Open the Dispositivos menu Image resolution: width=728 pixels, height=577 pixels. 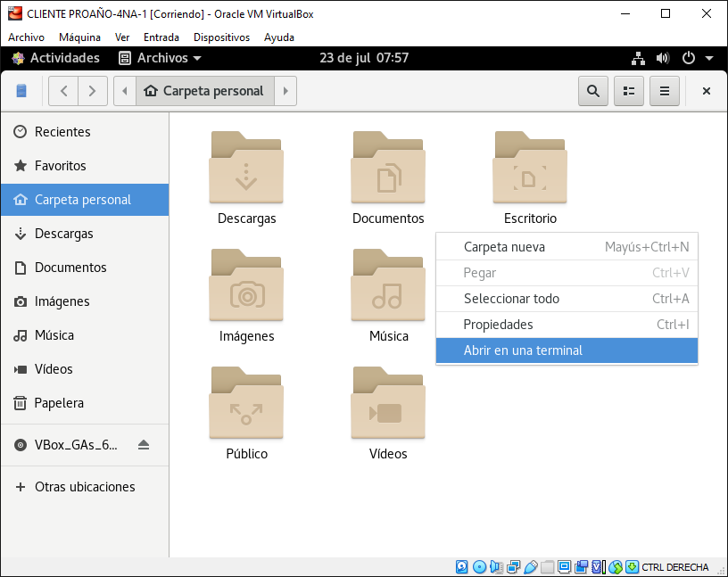[x=221, y=37]
